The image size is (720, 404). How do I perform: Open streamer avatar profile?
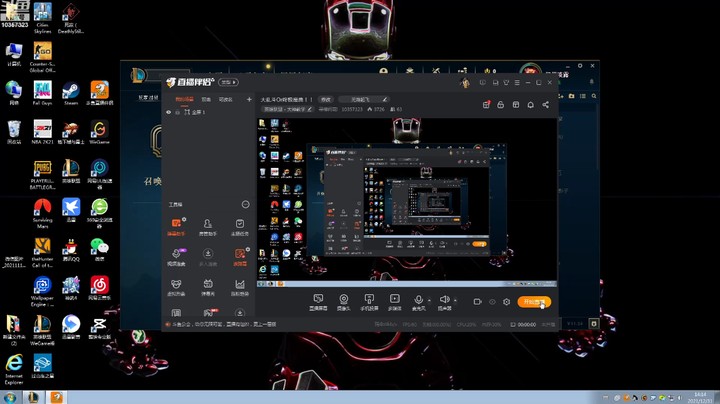(x=465, y=83)
